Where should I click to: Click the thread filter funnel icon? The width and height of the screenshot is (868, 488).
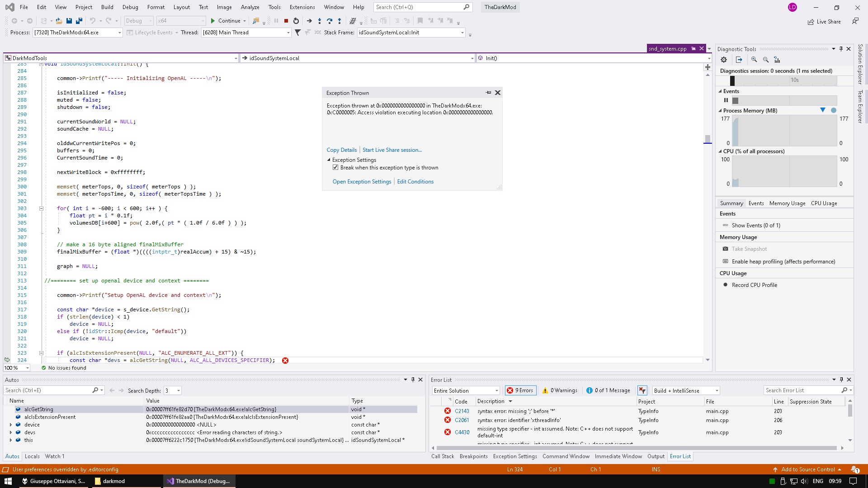click(x=297, y=33)
